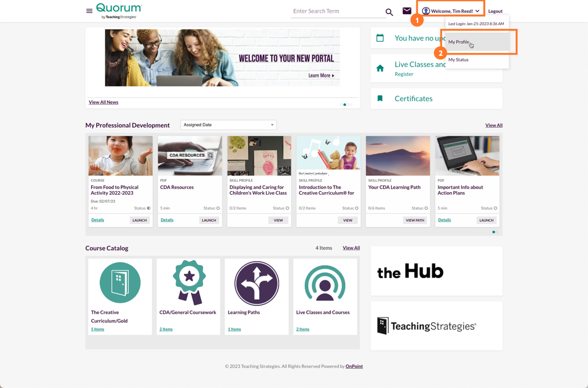Click the home icon beside Live Classes
This screenshot has width=588, height=388.
coord(380,68)
